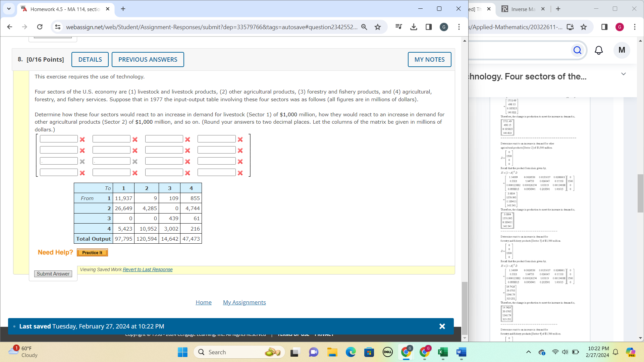This screenshot has height=362, width=644.
Task: Click the Google profile avatar G in Chrome toolbar
Action: [x=444, y=27]
